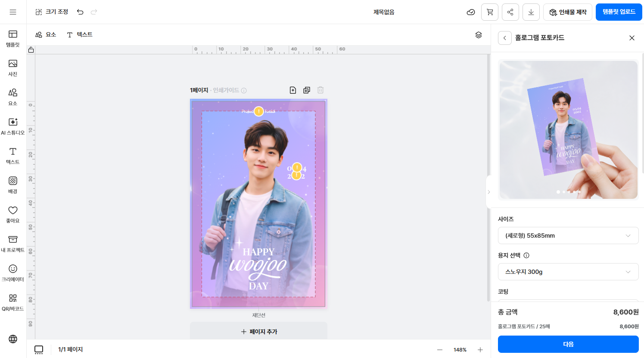Screen dimensions: 644x358
Task: Click the redo arrow
Action: (94, 12)
